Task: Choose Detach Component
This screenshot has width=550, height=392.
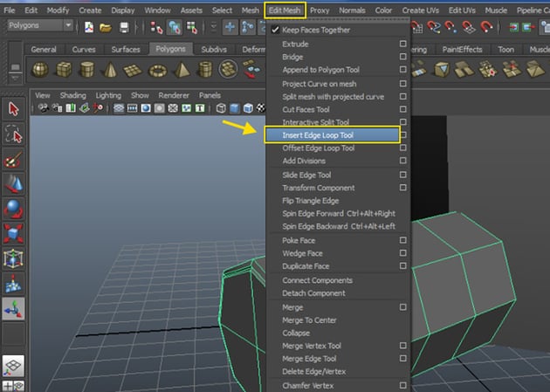Action: [x=313, y=293]
